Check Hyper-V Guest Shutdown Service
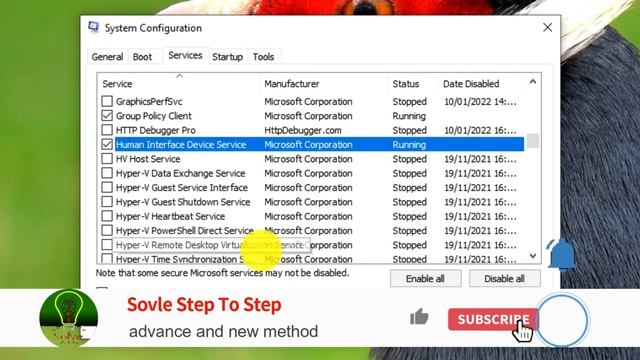This screenshot has height=360, width=640. (107, 202)
